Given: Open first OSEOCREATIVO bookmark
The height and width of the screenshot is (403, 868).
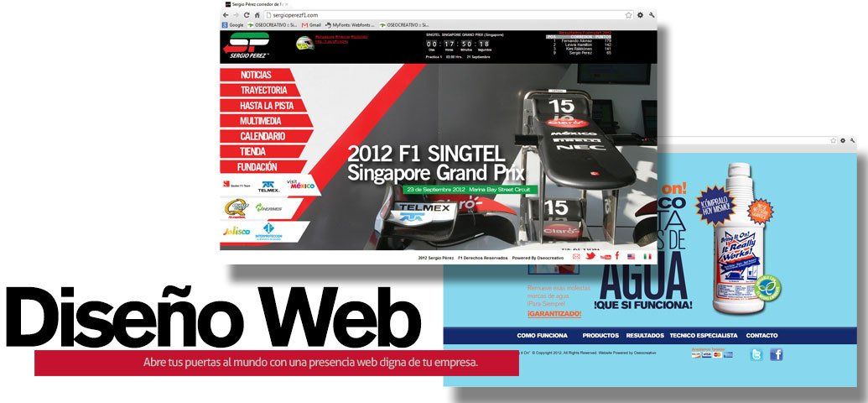Looking at the screenshot, I should pos(273,25).
